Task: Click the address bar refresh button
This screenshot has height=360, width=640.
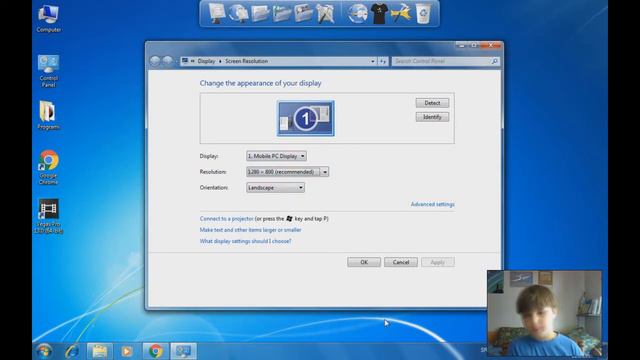Action: [x=383, y=61]
